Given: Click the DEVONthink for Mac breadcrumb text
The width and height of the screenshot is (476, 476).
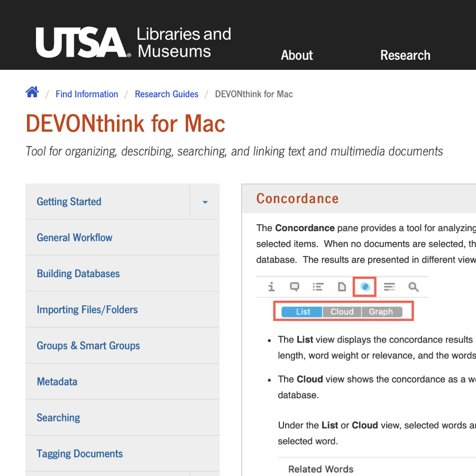Looking at the screenshot, I should 254,94.
